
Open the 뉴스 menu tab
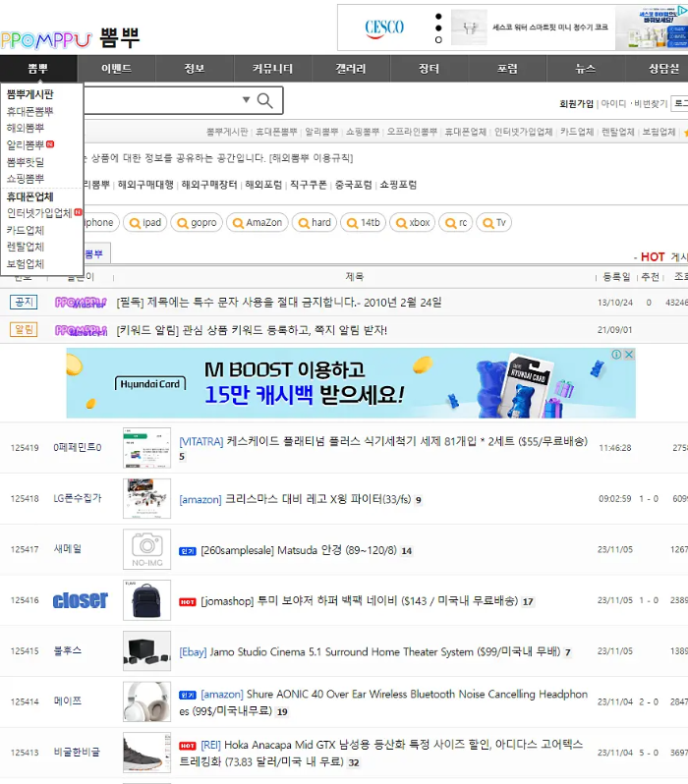[x=586, y=69]
